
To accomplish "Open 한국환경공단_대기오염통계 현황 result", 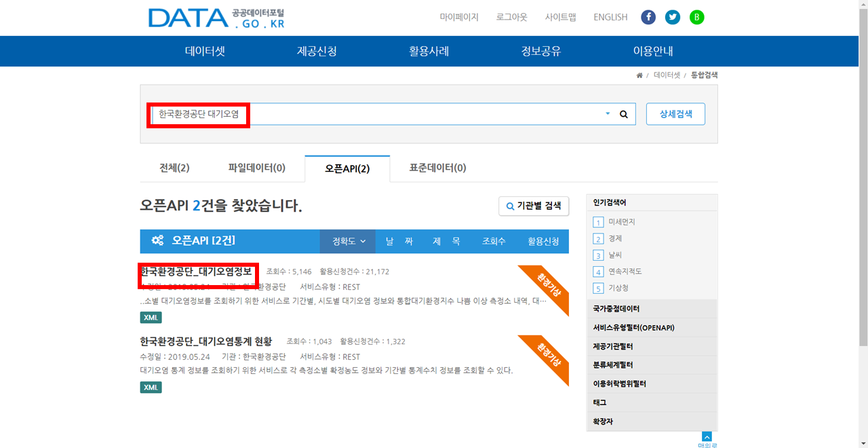I will tap(206, 341).
